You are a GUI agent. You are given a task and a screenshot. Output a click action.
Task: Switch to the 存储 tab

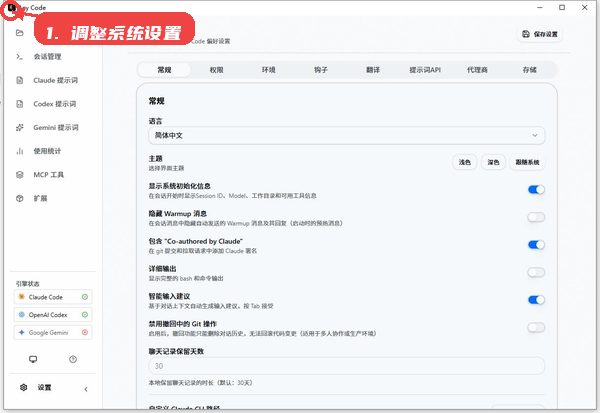[530, 70]
